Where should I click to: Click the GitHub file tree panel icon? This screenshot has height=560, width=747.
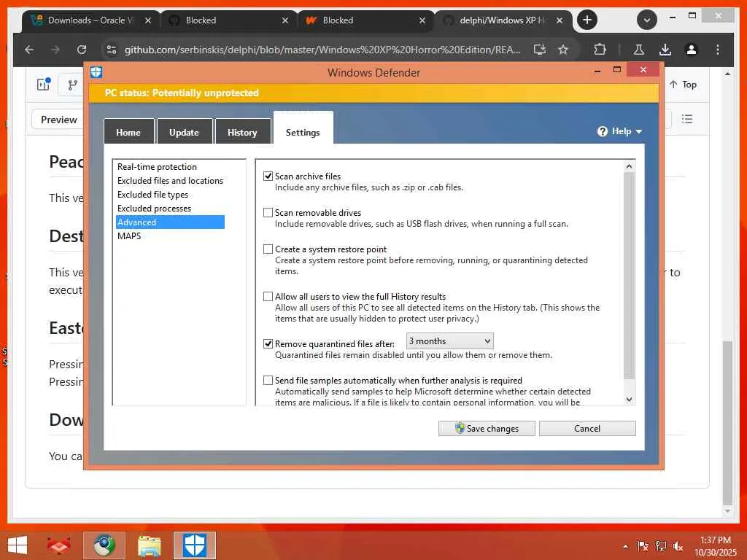point(43,85)
